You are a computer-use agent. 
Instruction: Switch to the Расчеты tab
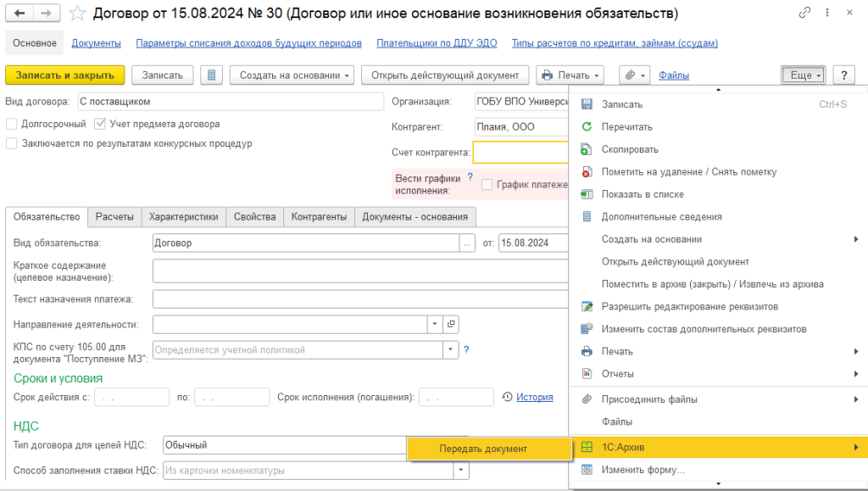[x=114, y=217]
